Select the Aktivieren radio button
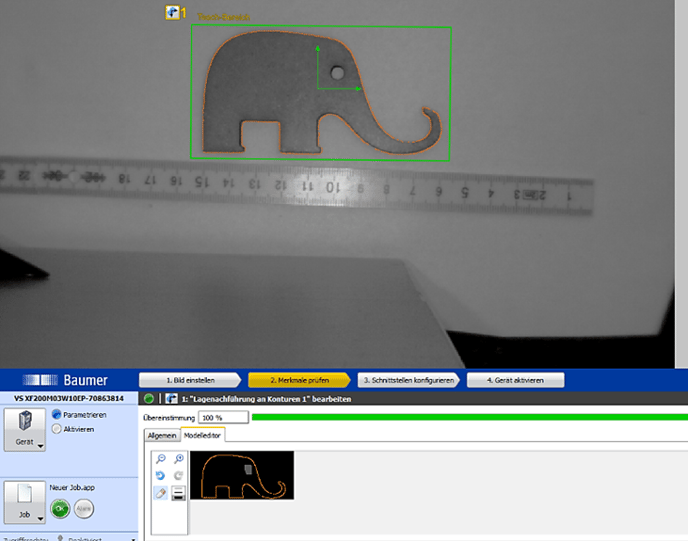The width and height of the screenshot is (688, 541). [55, 429]
